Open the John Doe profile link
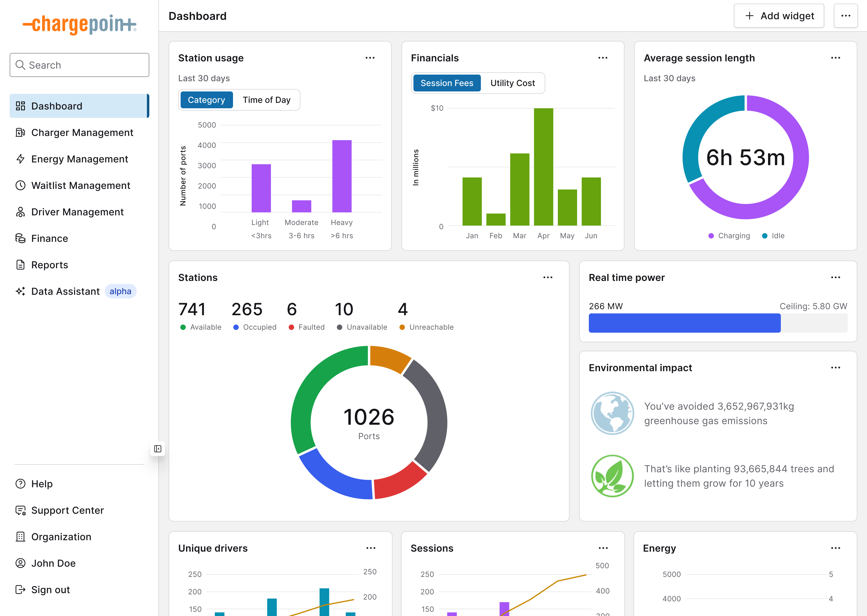 pyautogui.click(x=53, y=563)
